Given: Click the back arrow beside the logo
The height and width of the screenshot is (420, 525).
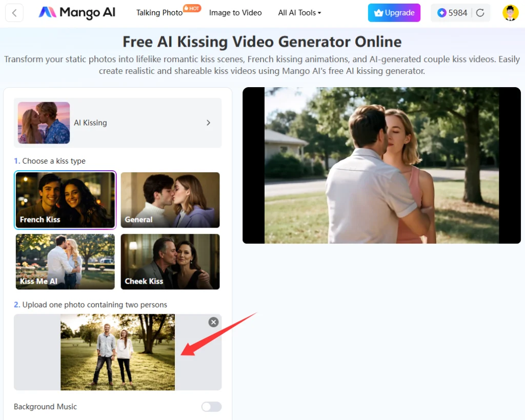Looking at the screenshot, I should [x=14, y=13].
